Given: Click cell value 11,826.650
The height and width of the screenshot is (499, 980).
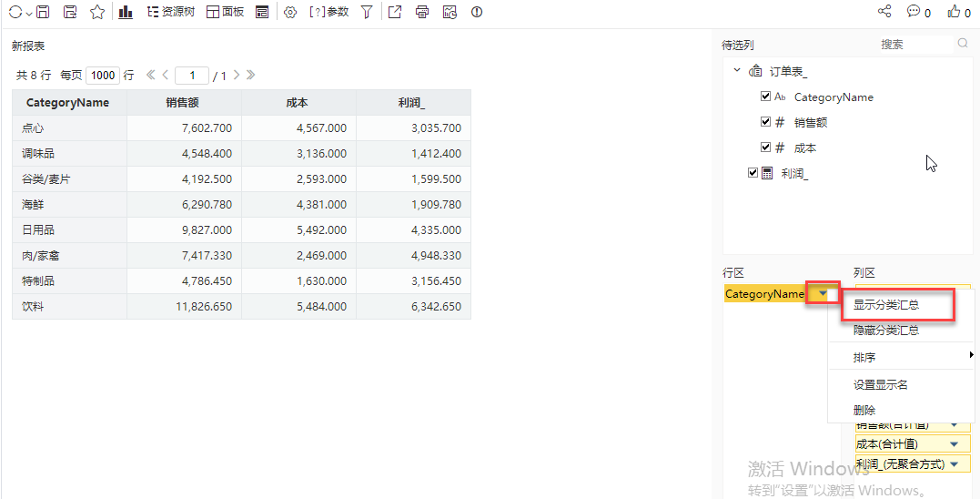Looking at the screenshot, I should pos(203,306).
